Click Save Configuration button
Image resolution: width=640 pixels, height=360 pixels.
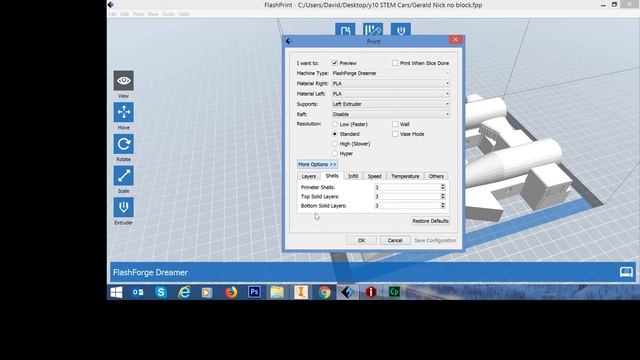435,240
